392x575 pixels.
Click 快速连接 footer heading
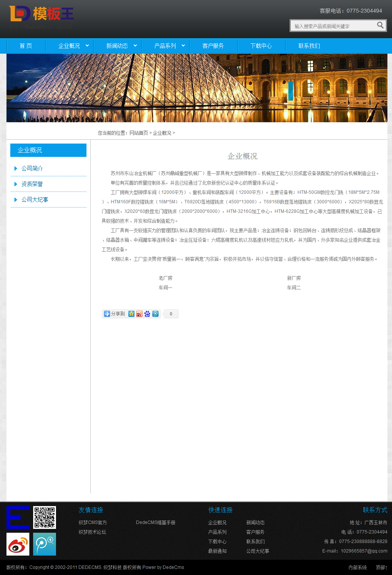(220, 510)
